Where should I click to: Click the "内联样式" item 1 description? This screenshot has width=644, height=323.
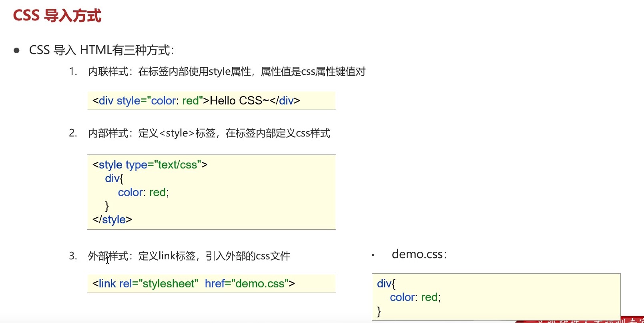point(227,72)
